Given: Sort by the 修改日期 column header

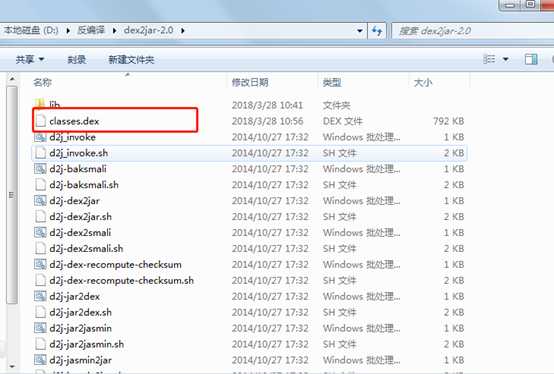Looking at the screenshot, I should tap(250, 83).
